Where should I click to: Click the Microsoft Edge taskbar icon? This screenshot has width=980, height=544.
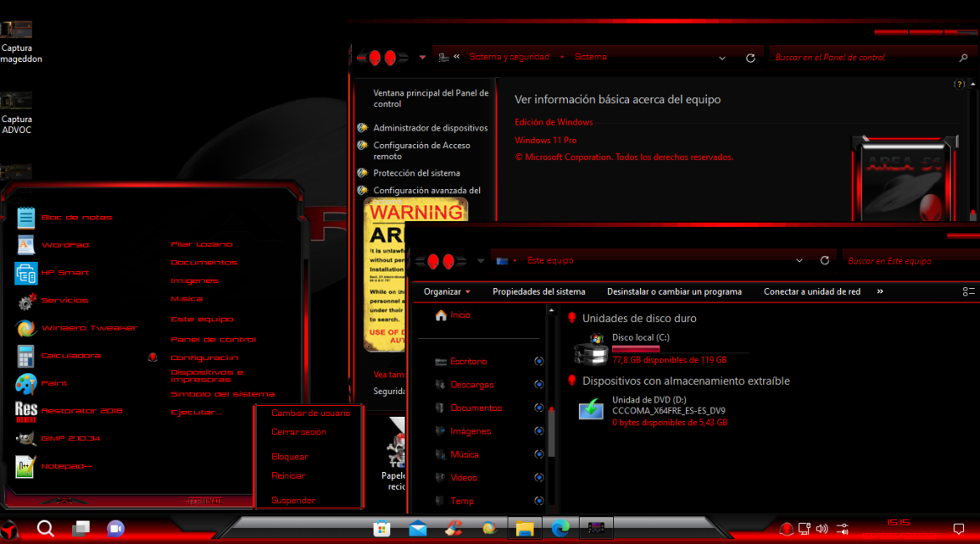click(x=560, y=528)
